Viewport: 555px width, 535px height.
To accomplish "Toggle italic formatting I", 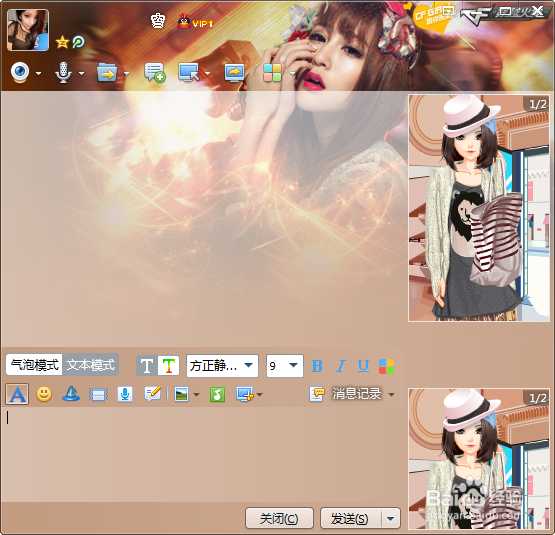I will [341, 366].
